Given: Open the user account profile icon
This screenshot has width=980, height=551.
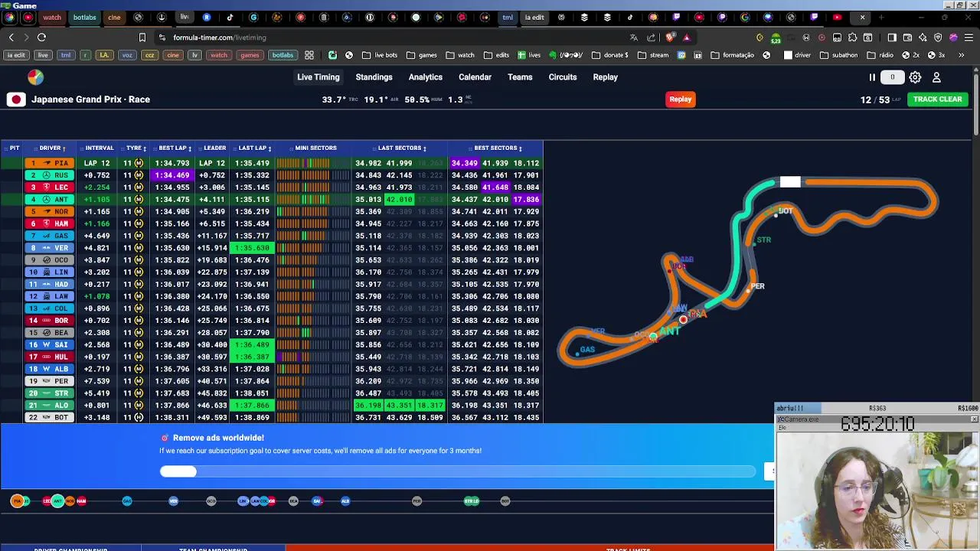Looking at the screenshot, I should pos(936,77).
